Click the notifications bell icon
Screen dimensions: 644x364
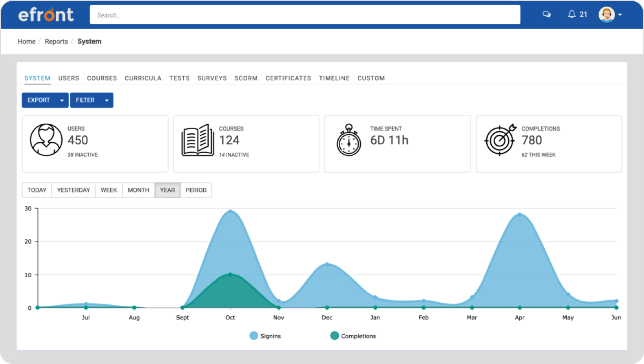[572, 15]
